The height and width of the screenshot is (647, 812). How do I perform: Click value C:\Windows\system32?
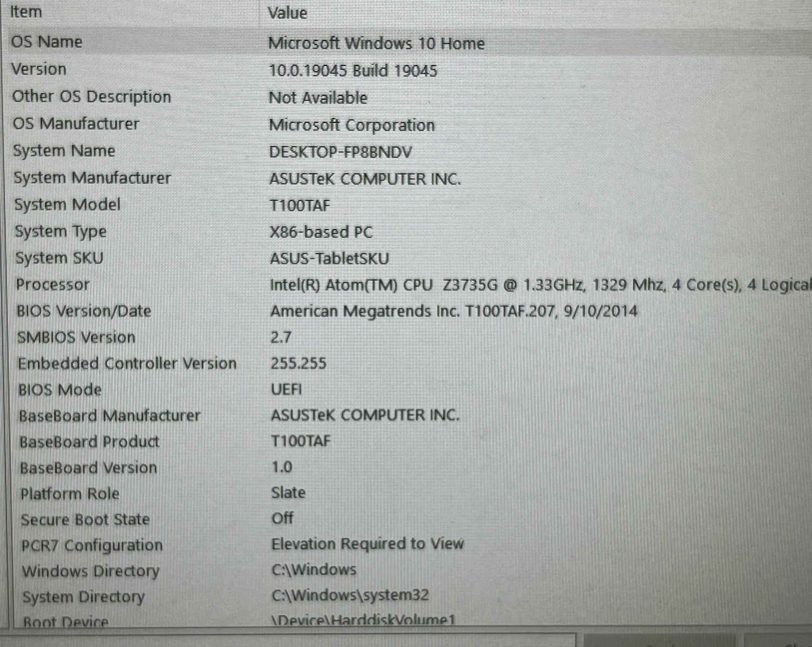(x=350, y=595)
